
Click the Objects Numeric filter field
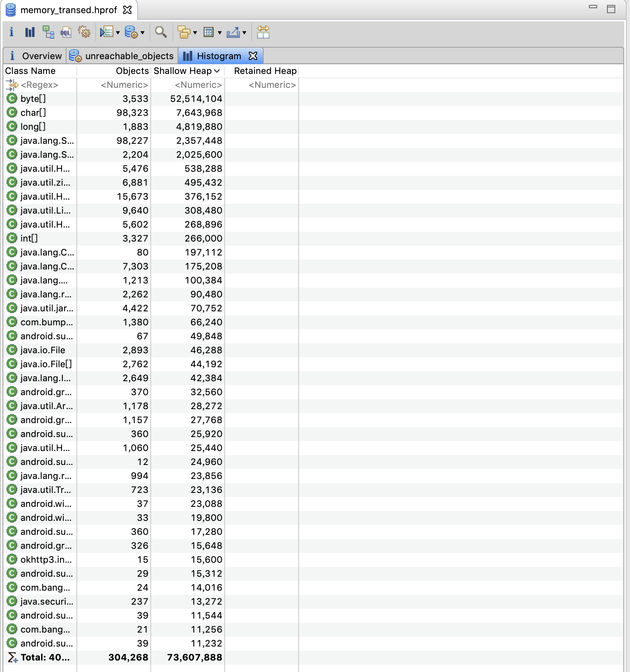(114, 85)
